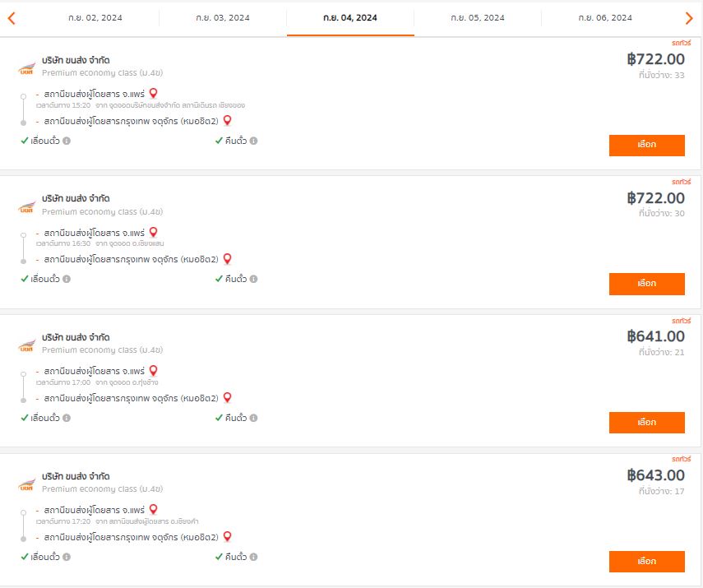Click the currently active ก.ย. 04, 2024 tab
The width and height of the screenshot is (703, 588).
pos(350,18)
